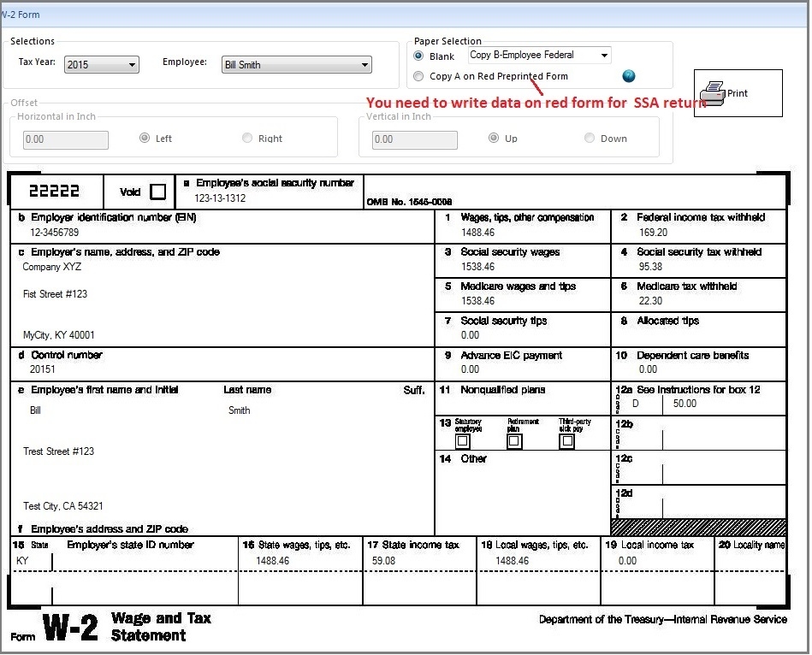
Task: Select the Down vertical offset option
Action: click(590, 138)
